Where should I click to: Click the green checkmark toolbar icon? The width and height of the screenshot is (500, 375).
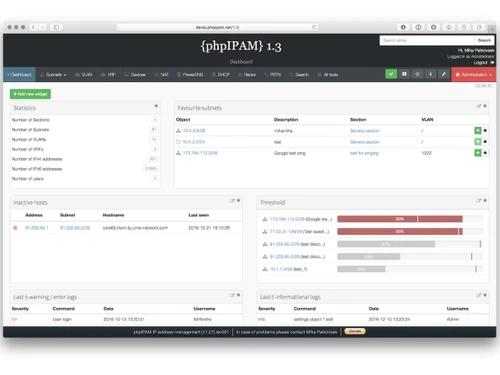(x=391, y=74)
